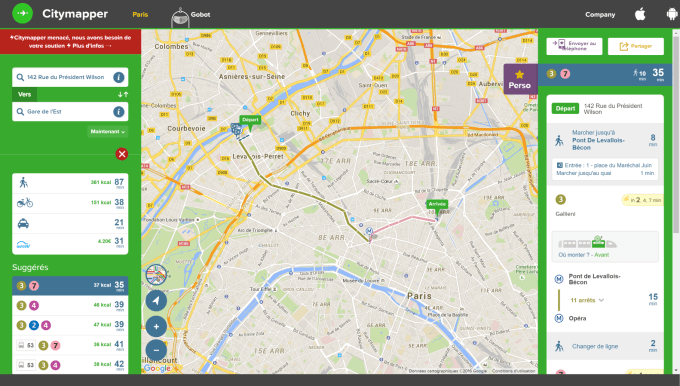Screen dimensions: 680x386
Task: Click line 3 badge above Gallieni
Action: click(x=560, y=200)
